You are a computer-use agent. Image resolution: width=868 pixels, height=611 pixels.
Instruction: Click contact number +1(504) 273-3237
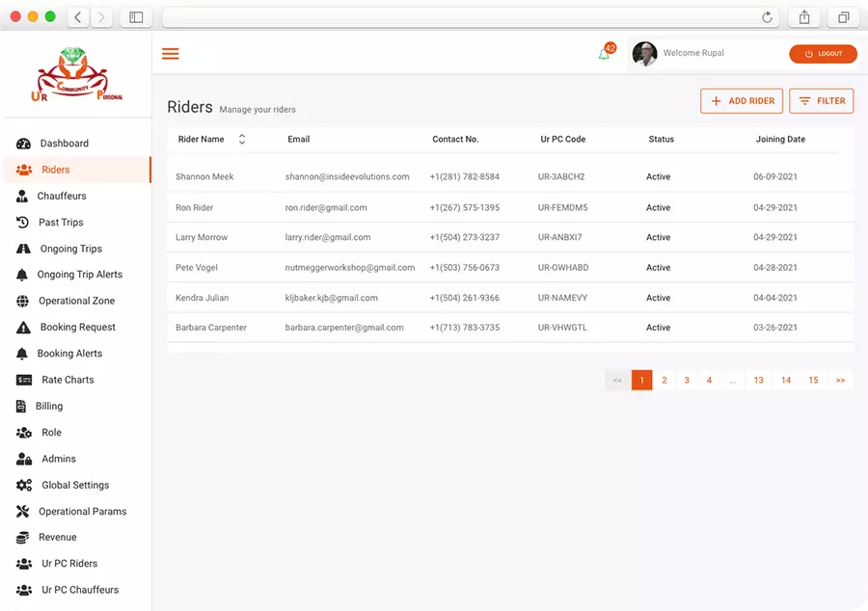[x=465, y=237]
